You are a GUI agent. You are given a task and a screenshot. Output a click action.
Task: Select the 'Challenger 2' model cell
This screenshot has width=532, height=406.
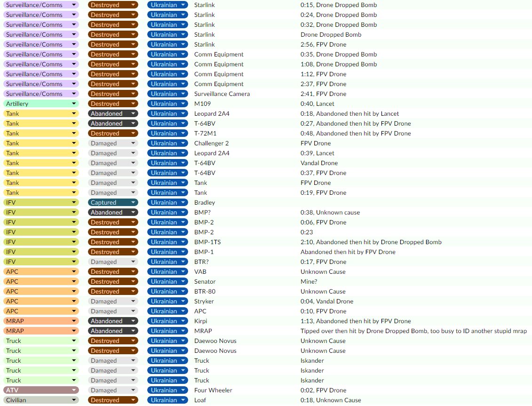pos(211,143)
